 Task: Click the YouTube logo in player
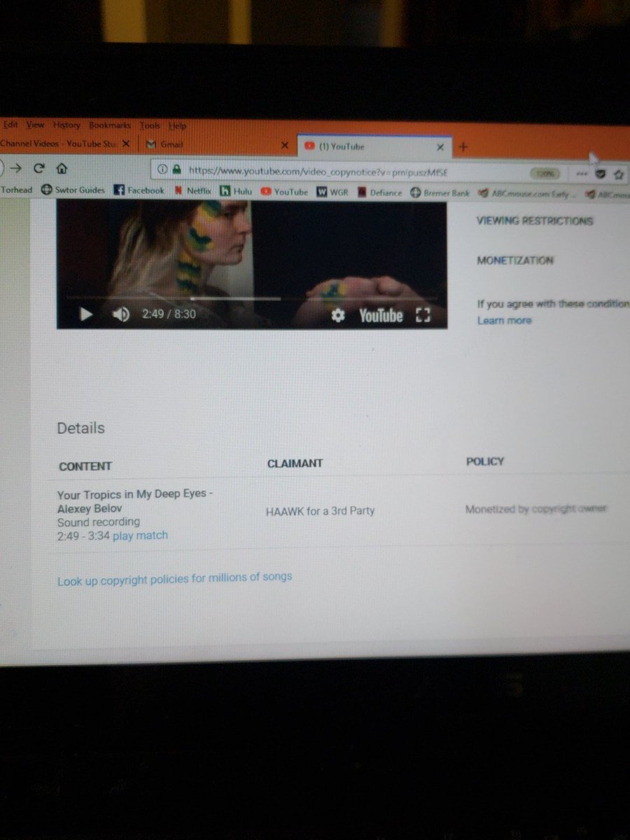pos(381,316)
